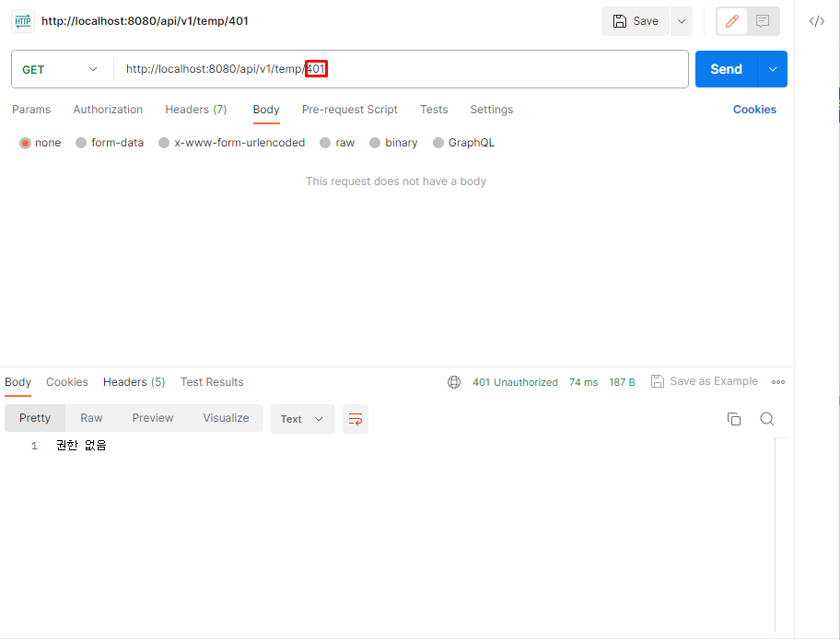This screenshot has width=840, height=640.
Task: Select the Pretty response view
Action: pos(35,418)
